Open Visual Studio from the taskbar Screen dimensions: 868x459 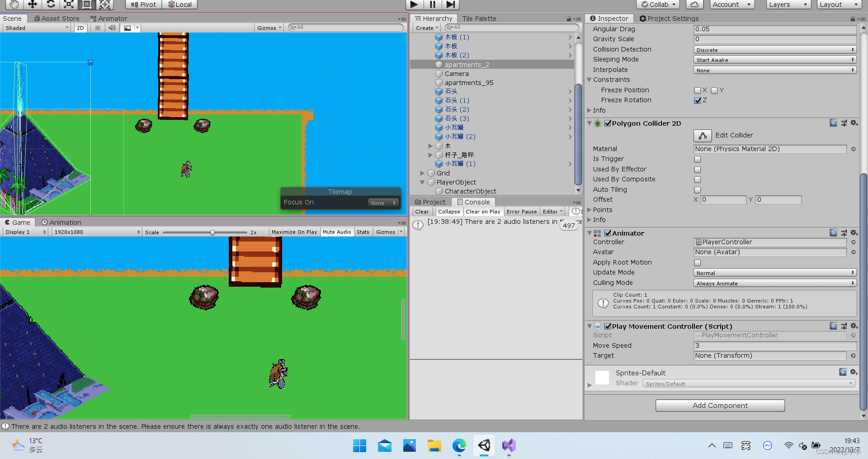pyautogui.click(x=508, y=445)
